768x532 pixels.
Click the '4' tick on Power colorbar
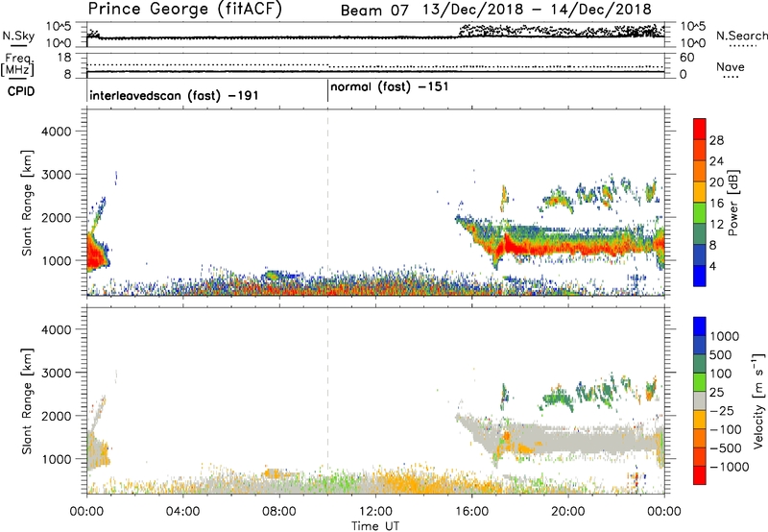[712, 266]
